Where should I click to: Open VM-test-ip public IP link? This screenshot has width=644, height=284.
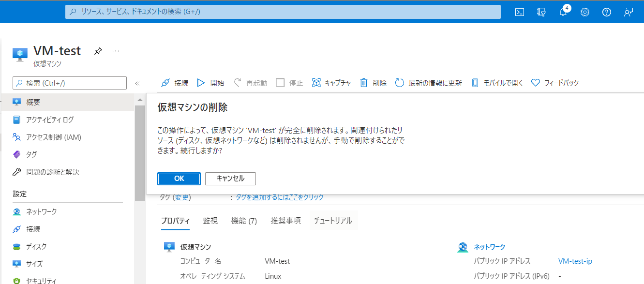[575, 261]
